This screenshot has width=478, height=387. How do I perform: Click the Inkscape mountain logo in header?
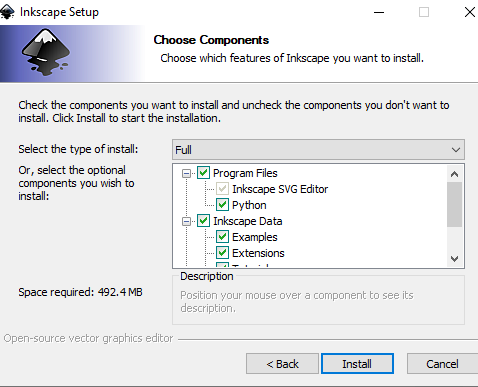(x=46, y=52)
